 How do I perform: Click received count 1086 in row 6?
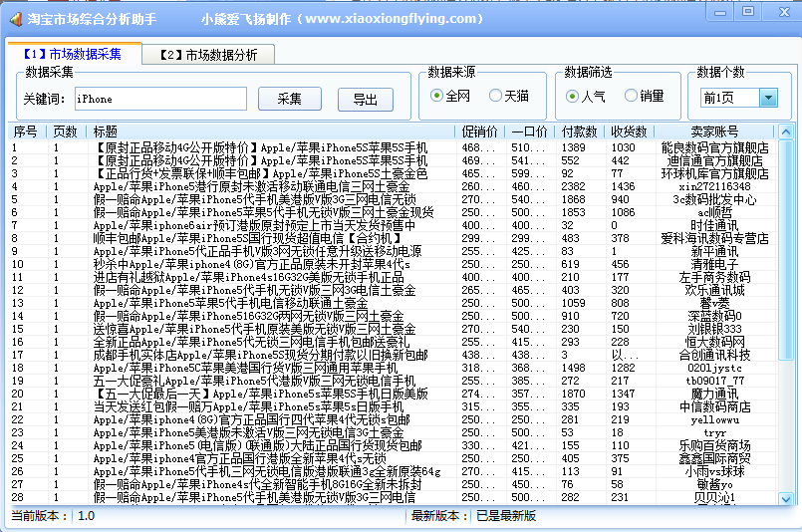coord(623,213)
